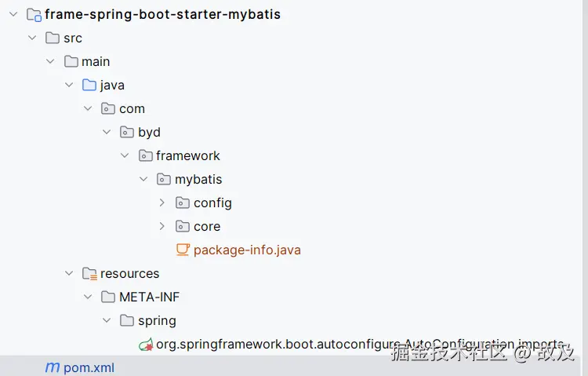Select the byd package label
The image size is (588, 376).
tap(149, 132)
